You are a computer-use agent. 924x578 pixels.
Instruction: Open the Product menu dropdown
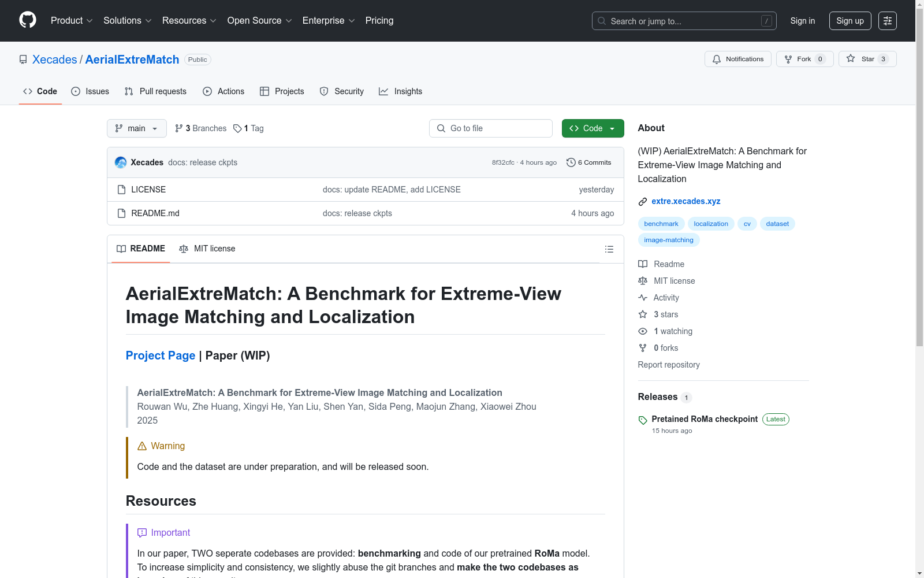click(x=72, y=21)
